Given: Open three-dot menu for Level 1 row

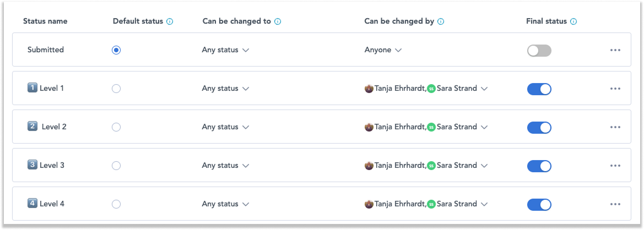Looking at the screenshot, I should (x=615, y=89).
